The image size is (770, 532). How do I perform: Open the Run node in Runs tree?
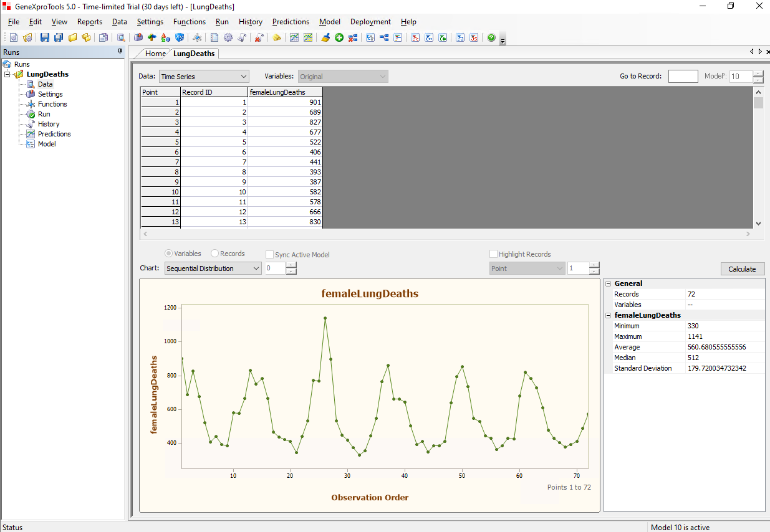coord(44,114)
